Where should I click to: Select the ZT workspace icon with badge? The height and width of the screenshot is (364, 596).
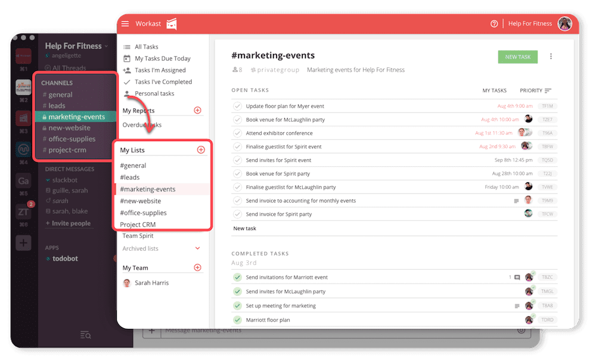[x=23, y=211]
